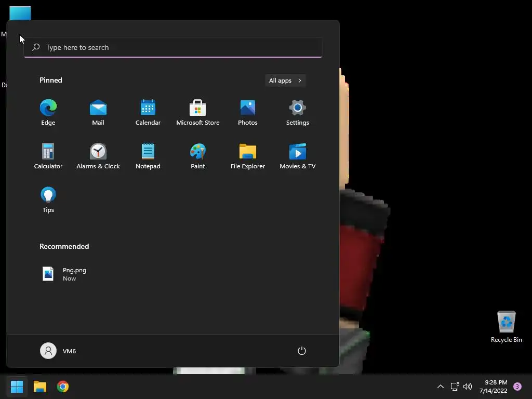Open pinned Settings app

click(x=298, y=113)
